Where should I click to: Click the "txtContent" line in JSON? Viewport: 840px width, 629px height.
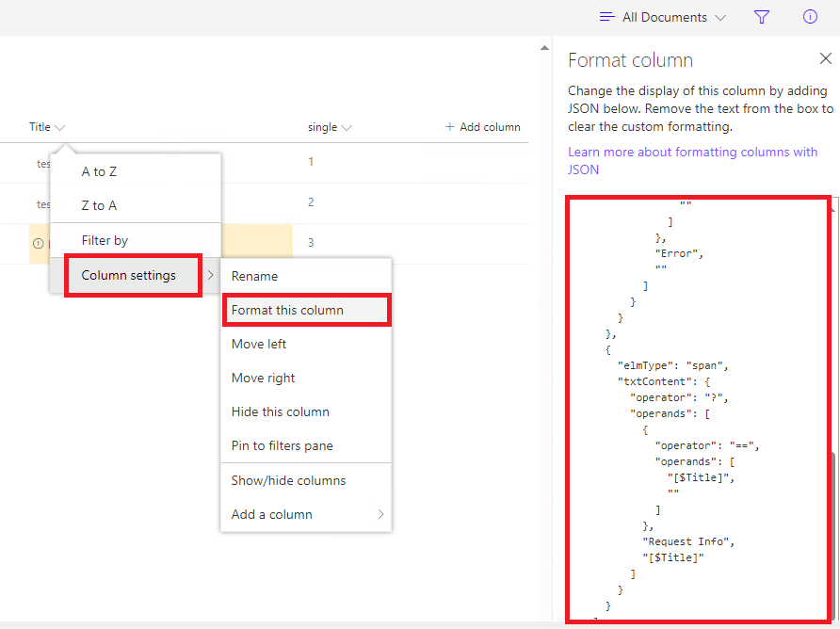(664, 382)
